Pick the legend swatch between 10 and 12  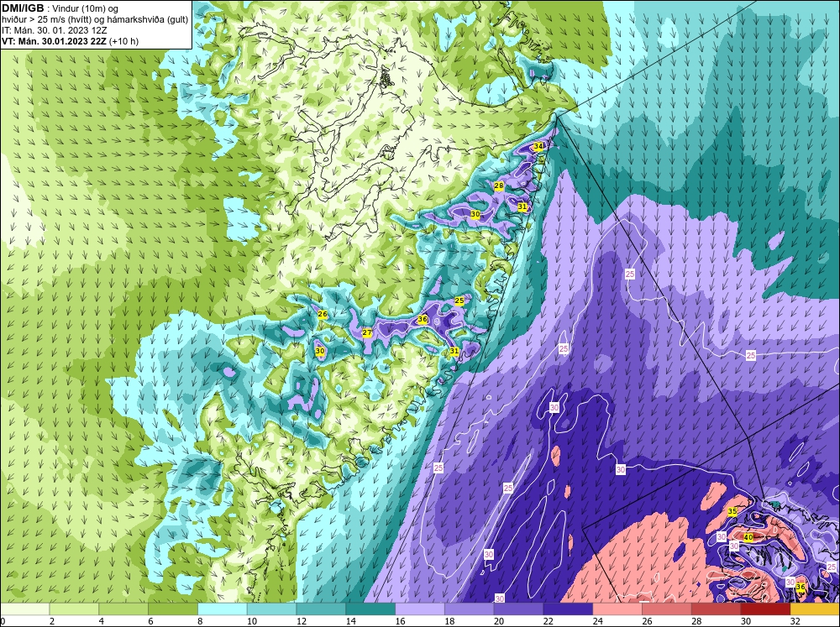coord(271,609)
